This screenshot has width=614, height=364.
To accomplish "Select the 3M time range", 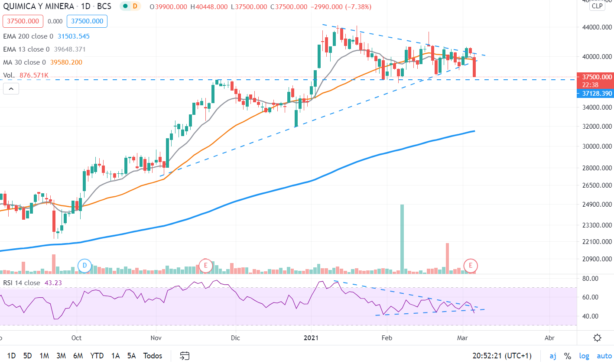I will (61, 356).
